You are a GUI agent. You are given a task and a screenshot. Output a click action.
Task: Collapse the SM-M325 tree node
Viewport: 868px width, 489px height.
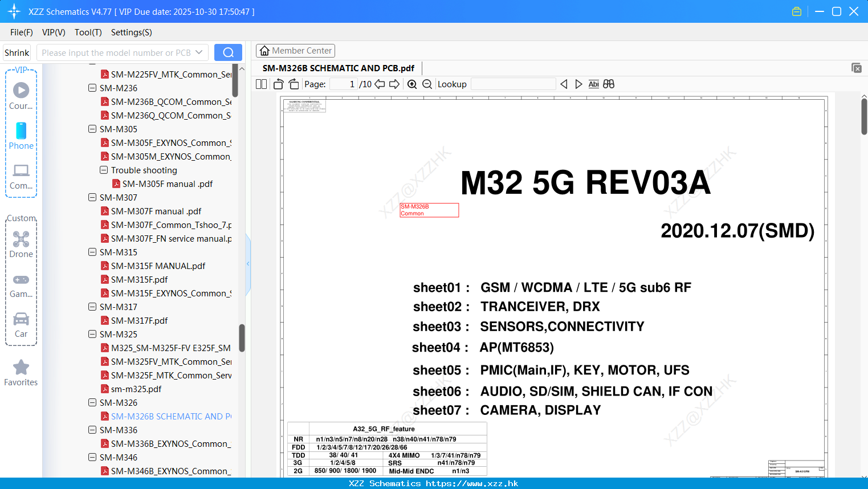click(92, 335)
